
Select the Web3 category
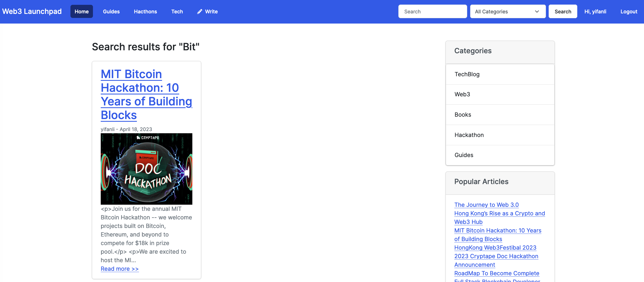(500, 94)
